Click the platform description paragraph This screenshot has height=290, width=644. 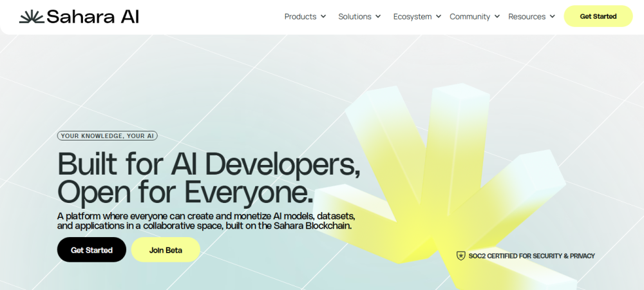pos(206,221)
